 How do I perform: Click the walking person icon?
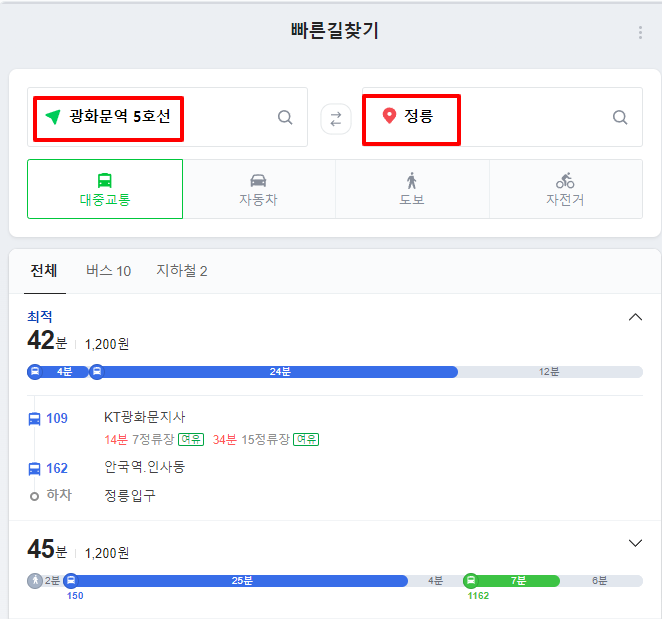pyautogui.click(x=412, y=180)
